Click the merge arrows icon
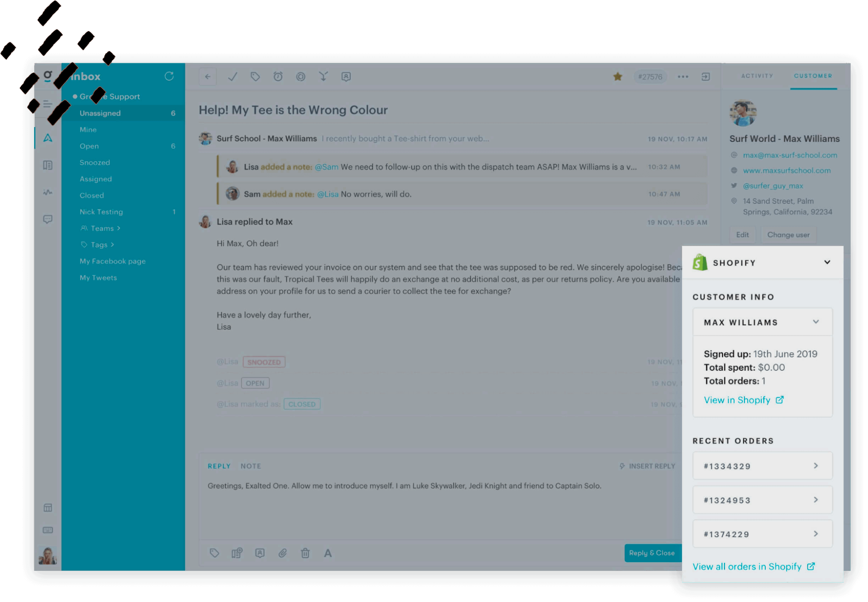 pyautogui.click(x=323, y=77)
